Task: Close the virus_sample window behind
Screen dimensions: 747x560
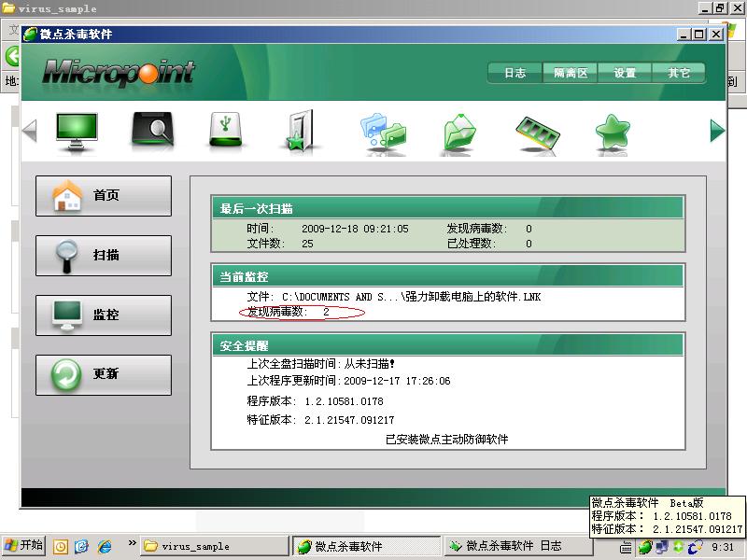Action: 738,8
